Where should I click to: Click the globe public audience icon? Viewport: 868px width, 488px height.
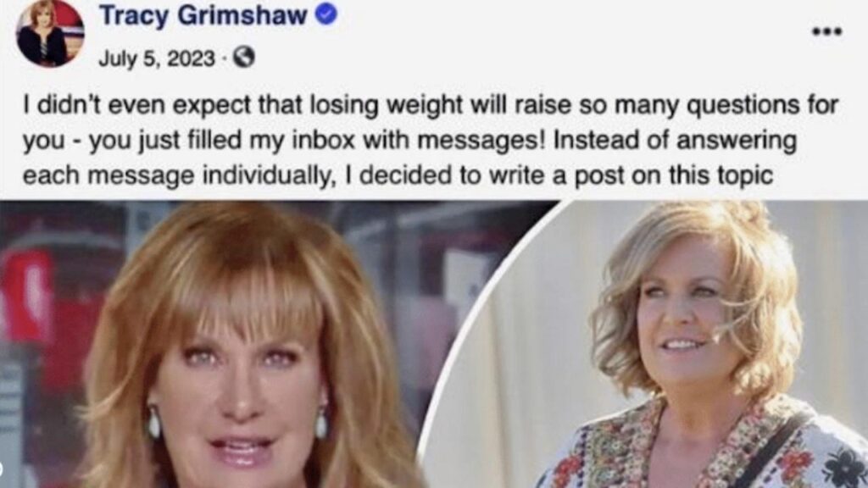point(243,57)
